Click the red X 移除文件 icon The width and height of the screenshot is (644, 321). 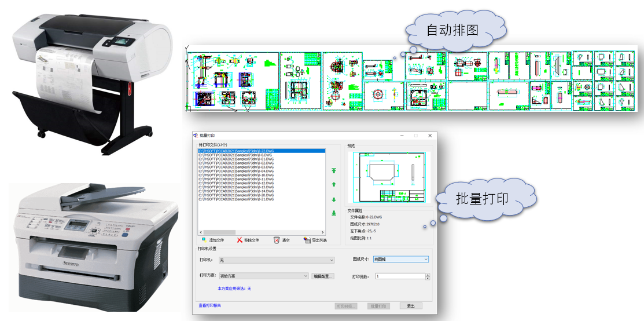pyautogui.click(x=240, y=240)
